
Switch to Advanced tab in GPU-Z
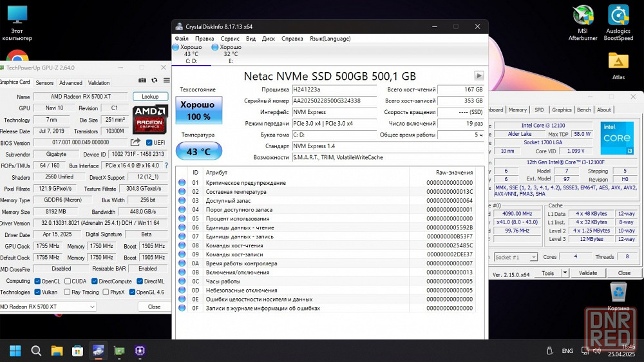(71, 82)
